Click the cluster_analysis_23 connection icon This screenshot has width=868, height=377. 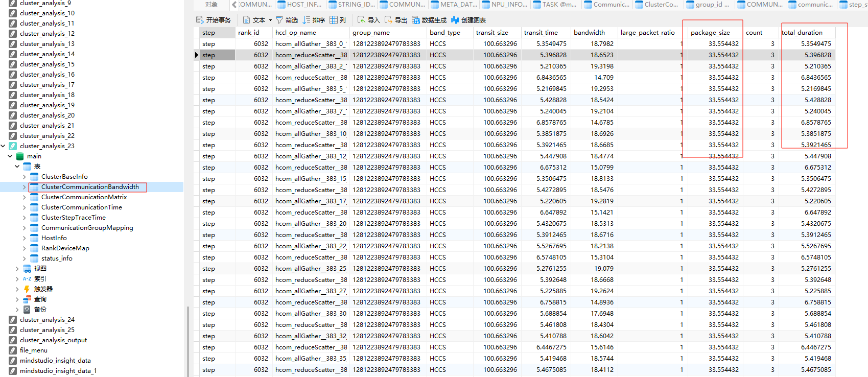click(13, 146)
